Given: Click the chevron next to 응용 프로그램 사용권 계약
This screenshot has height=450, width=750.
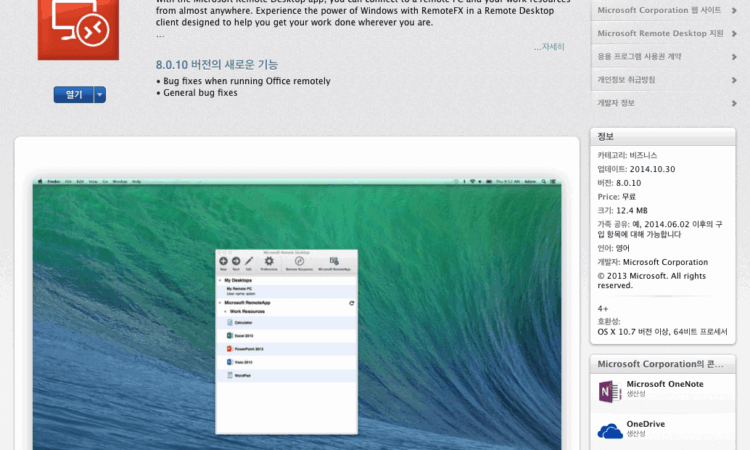Looking at the screenshot, I should coord(736,56).
